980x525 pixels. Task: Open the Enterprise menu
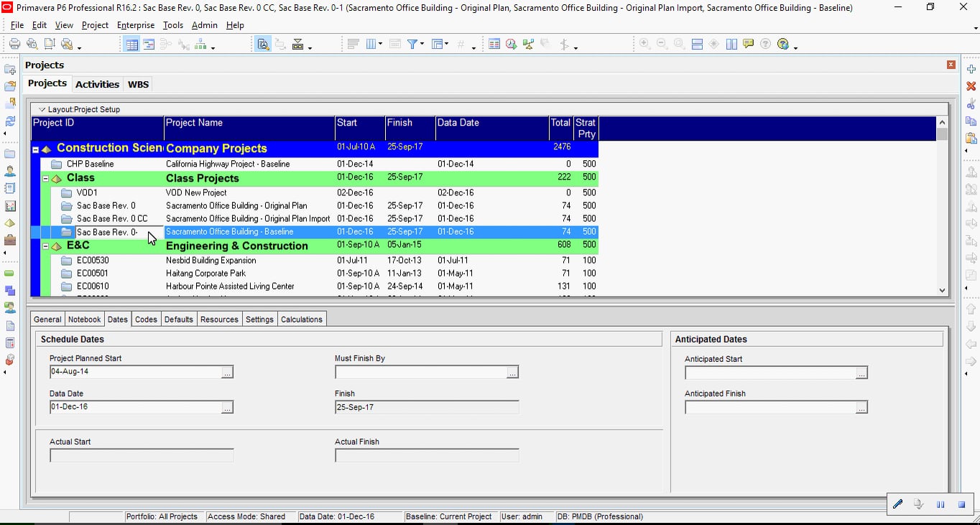pos(136,25)
